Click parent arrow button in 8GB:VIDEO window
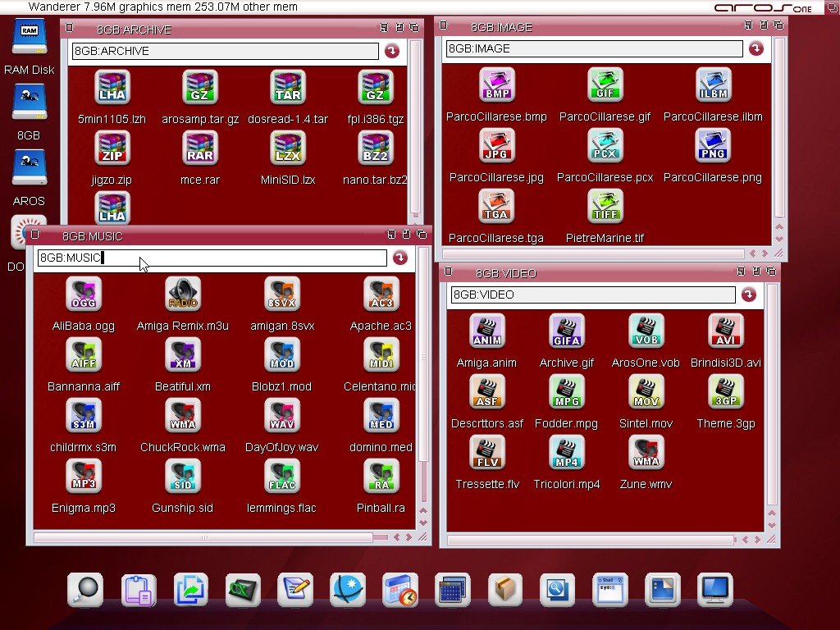Screen dimensions: 840x630 (x=748, y=294)
